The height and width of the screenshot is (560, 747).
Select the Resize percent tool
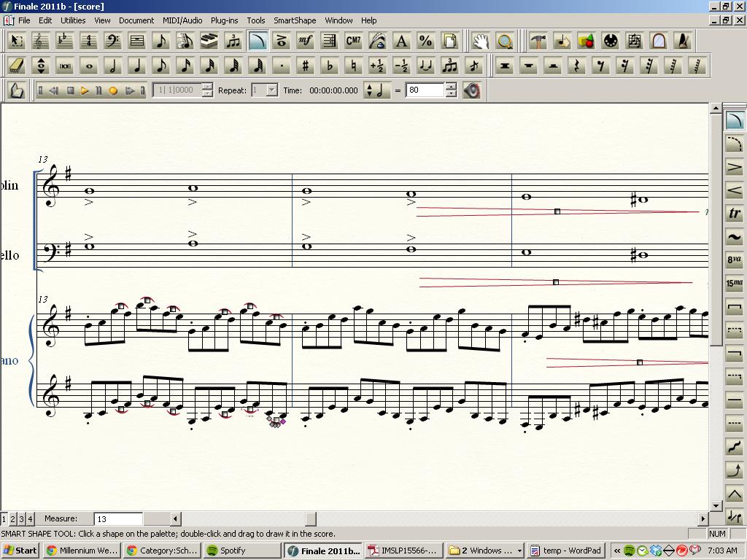(x=425, y=41)
